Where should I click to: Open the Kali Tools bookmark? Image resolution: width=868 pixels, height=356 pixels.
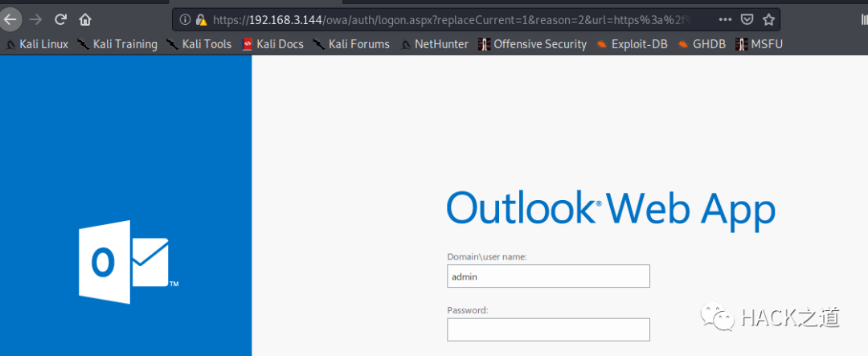pos(199,43)
